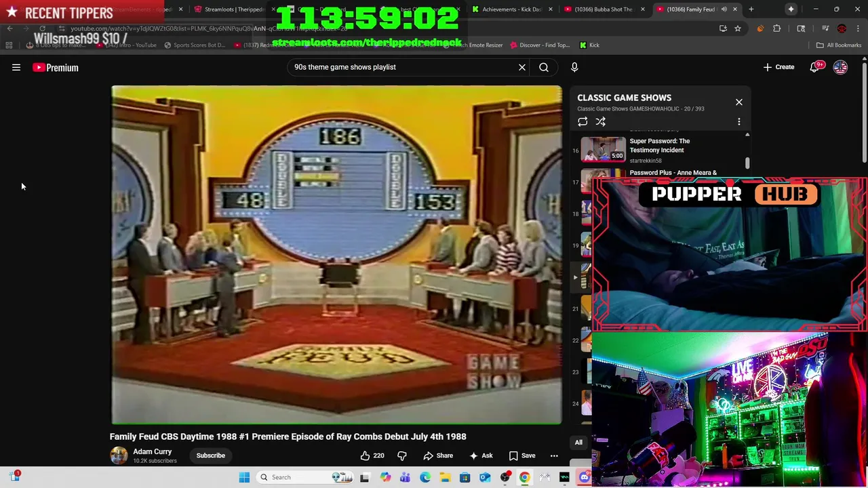Screen dimensions: 868x488
Task: Open the Create menu
Action: 778,67
